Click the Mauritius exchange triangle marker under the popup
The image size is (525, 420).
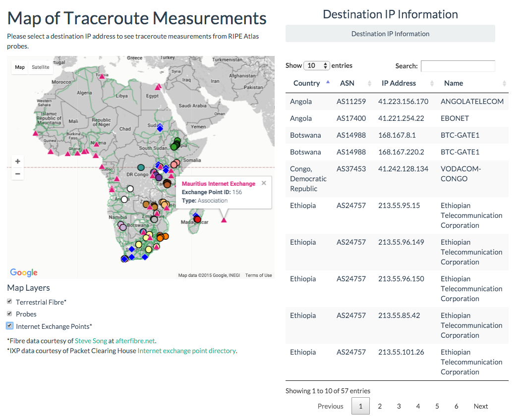tap(224, 220)
